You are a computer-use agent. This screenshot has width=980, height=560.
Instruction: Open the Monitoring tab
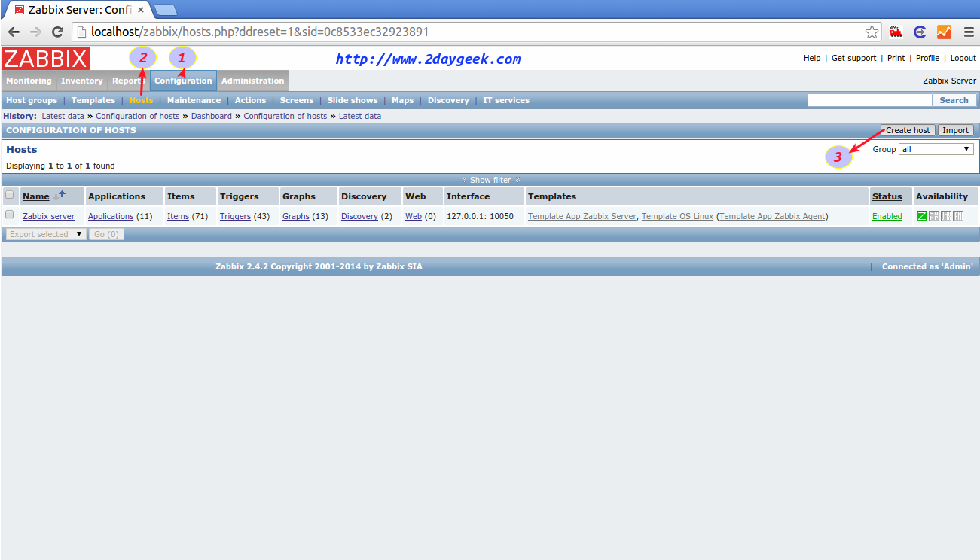tap(29, 81)
